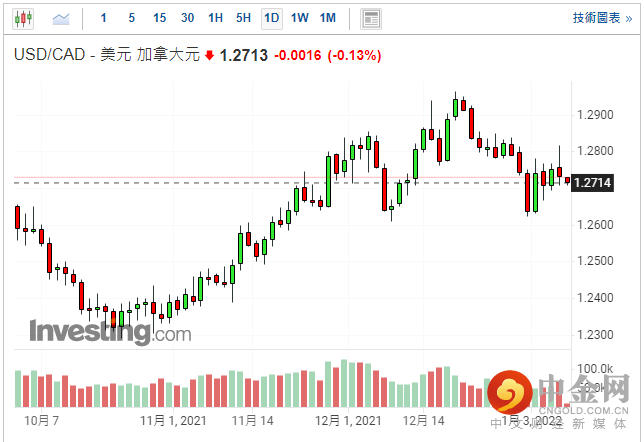Change the interval to 1W
644x442 pixels.
pos(300,18)
